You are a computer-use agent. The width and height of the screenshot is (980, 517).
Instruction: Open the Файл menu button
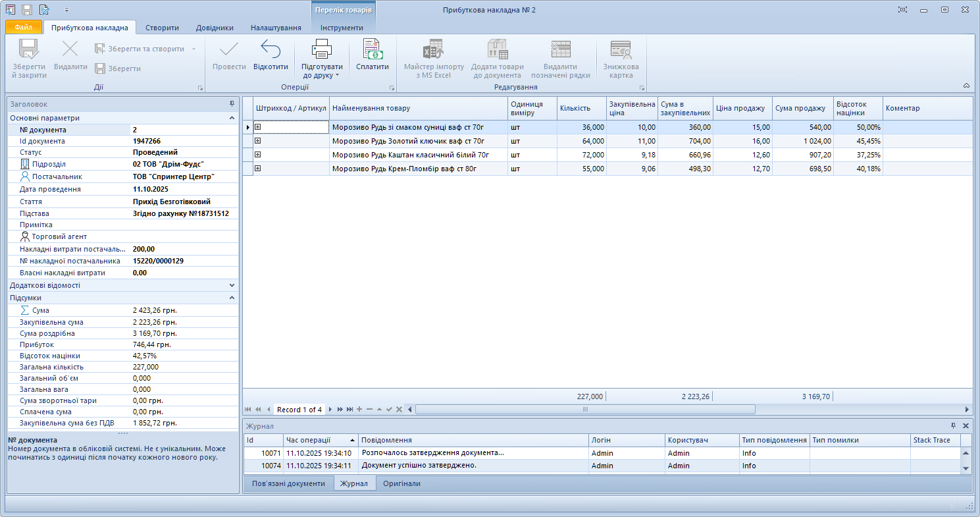[24, 28]
